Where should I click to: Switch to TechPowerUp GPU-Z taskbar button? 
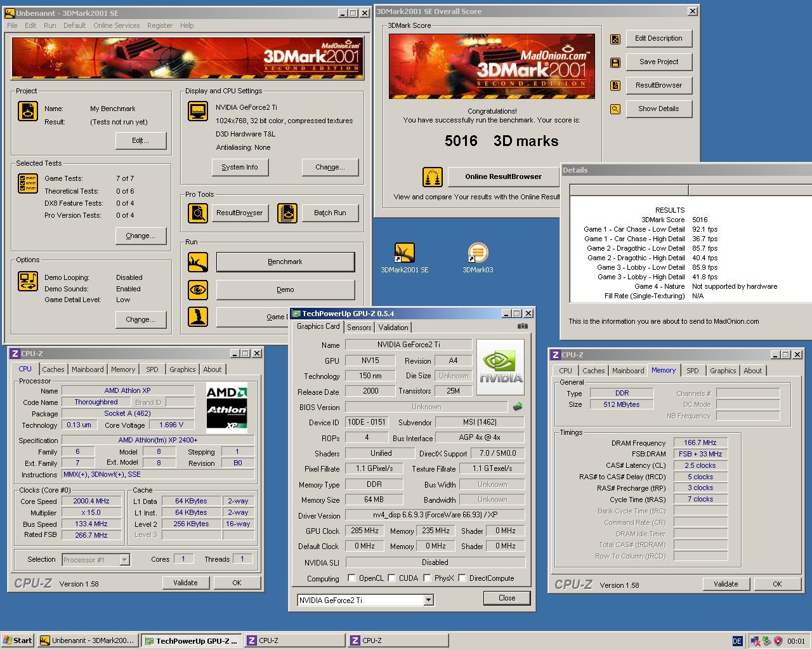[192, 640]
